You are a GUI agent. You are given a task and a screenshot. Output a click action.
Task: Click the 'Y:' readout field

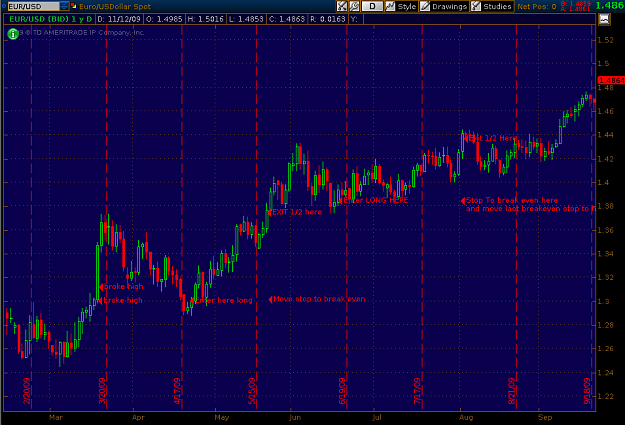coord(356,19)
